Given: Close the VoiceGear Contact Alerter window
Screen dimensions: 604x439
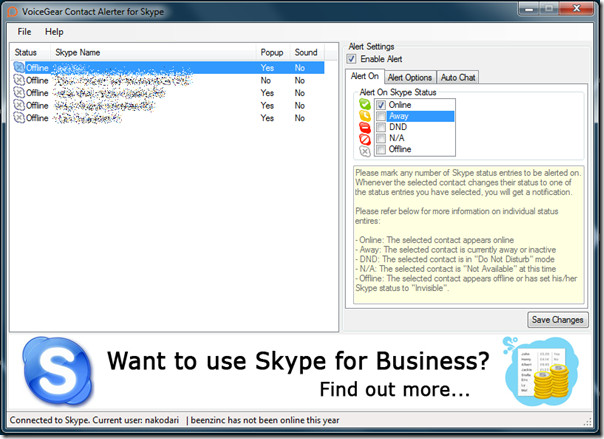Looking at the screenshot, I should pos(576,8).
